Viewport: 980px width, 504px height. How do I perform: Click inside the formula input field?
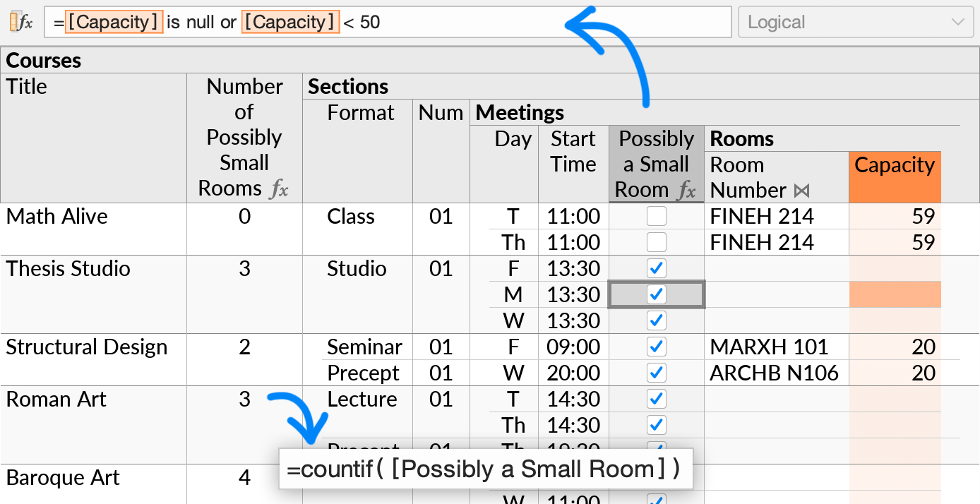point(494,21)
